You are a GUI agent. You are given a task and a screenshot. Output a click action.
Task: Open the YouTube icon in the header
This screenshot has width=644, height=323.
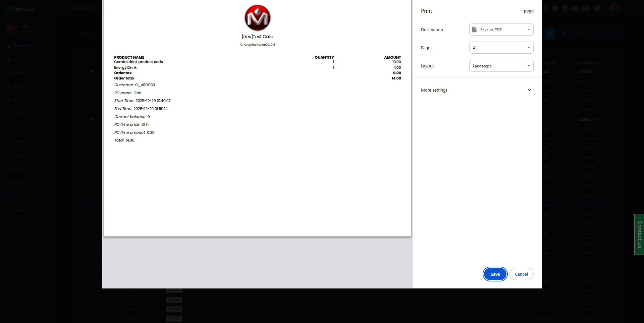[x=555, y=8]
